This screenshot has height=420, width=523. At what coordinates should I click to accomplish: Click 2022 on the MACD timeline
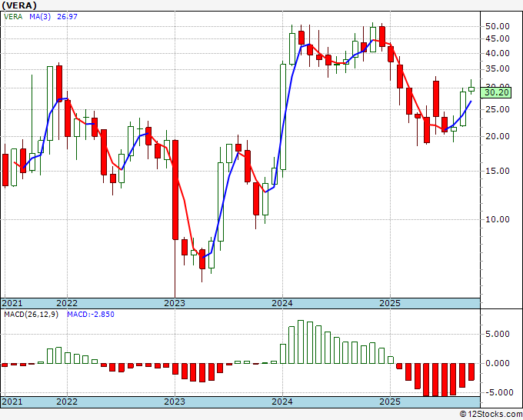(67, 402)
